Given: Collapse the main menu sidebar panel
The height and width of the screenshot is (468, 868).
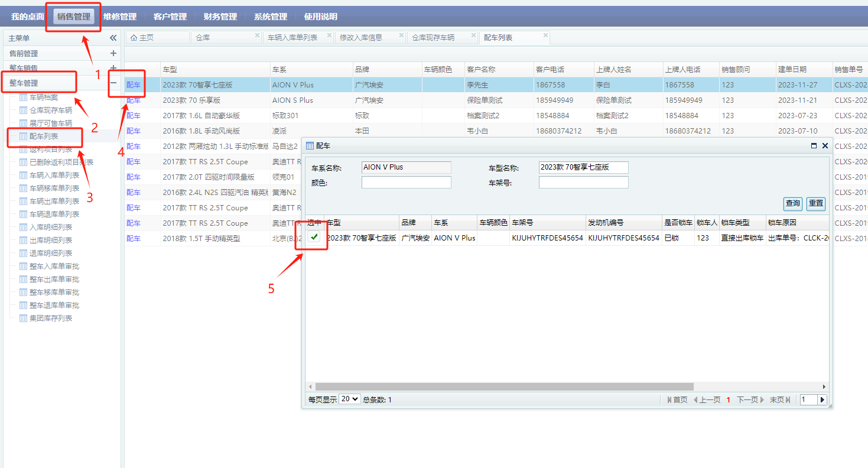Looking at the screenshot, I should [x=113, y=38].
